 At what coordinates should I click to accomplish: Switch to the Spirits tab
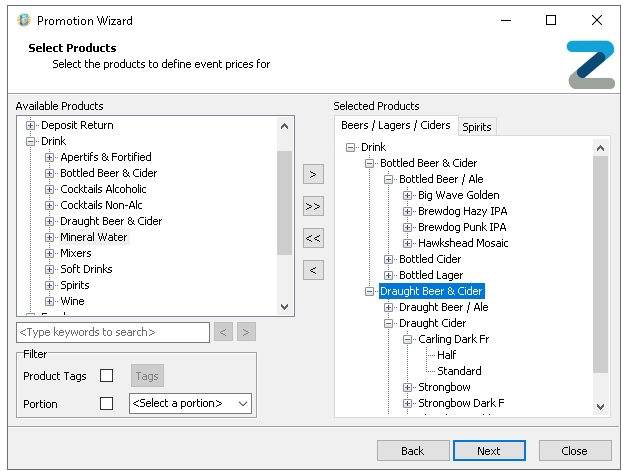pos(476,127)
